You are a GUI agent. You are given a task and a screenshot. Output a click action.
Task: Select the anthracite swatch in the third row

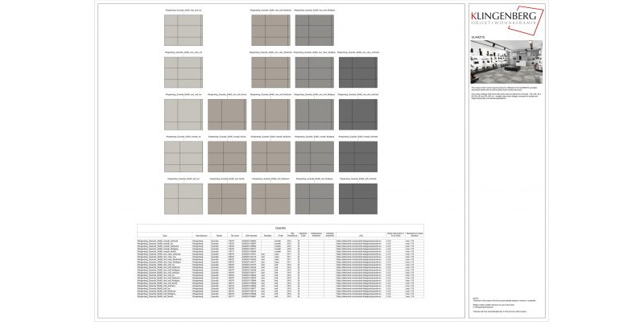tap(357, 114)
